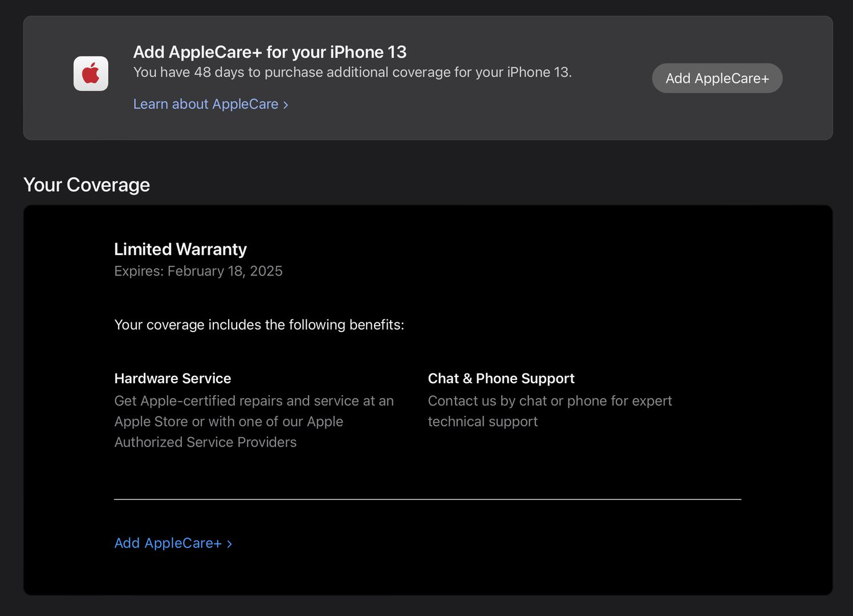Select the Chat & Phone Support heading
The width and height of the screenshot is (853, 616).
(501, 378)
